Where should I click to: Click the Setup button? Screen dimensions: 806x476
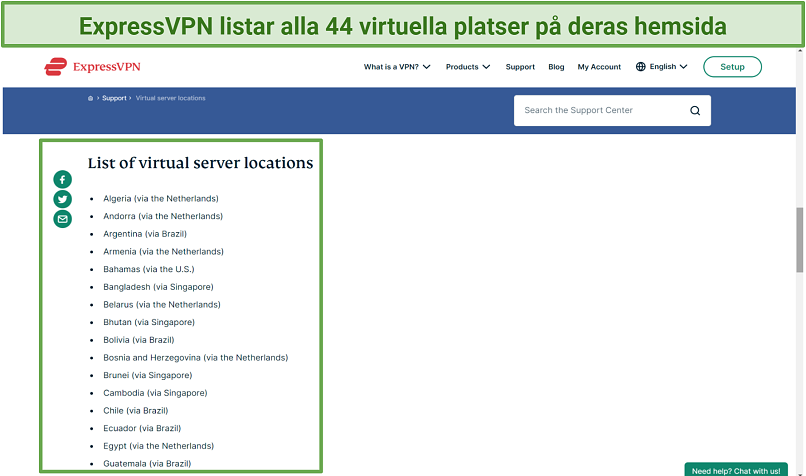[732, 67]
